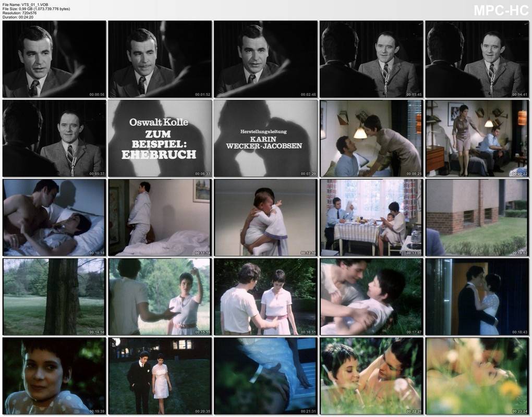Select the thumbnail timestamped 00:03:45
Viewport: 532px width, 417px height.
point(371,59)
